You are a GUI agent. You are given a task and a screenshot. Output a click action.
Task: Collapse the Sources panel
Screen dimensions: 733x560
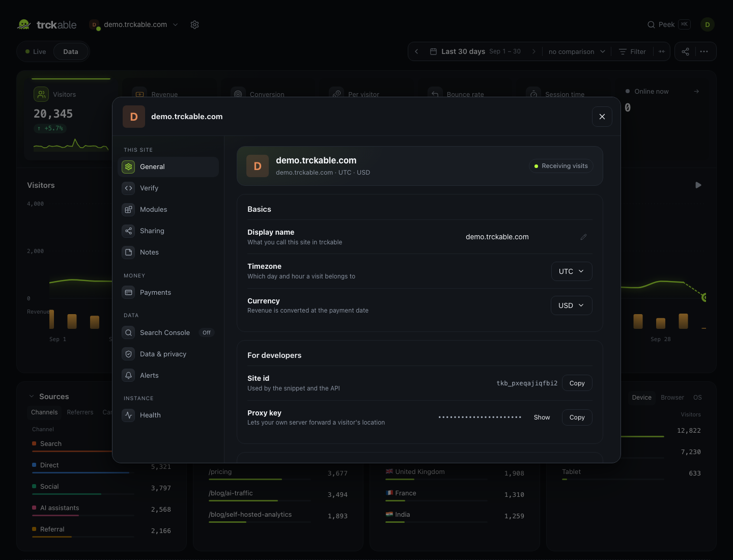(32, 397)
